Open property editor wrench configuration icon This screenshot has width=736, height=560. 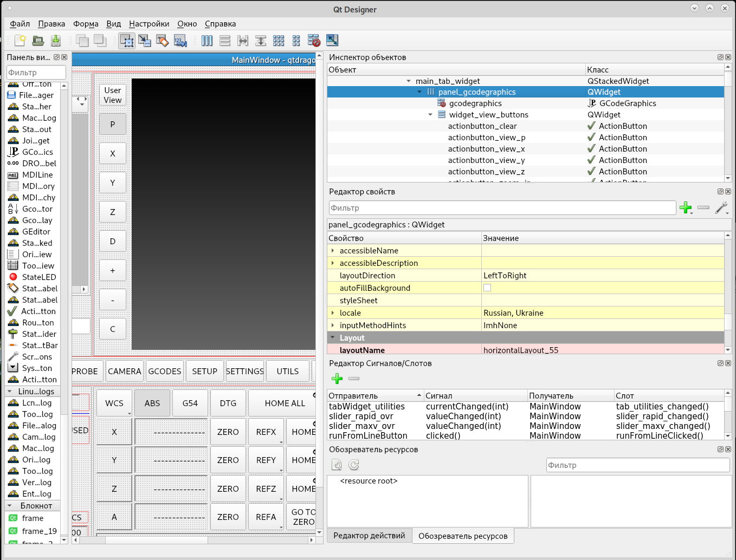tap(721, 207)
